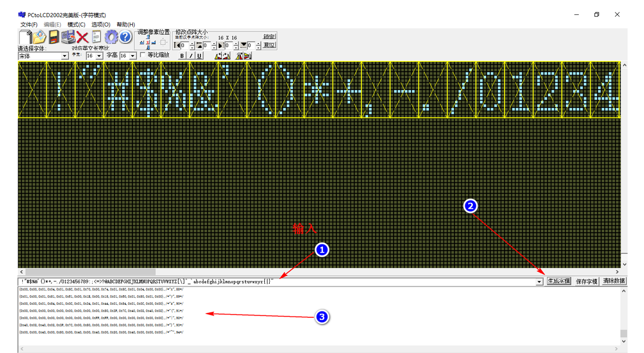The image size is (644, 353).
Task: Click first rotate/flip triangle icon
Action: pos(219,56)
